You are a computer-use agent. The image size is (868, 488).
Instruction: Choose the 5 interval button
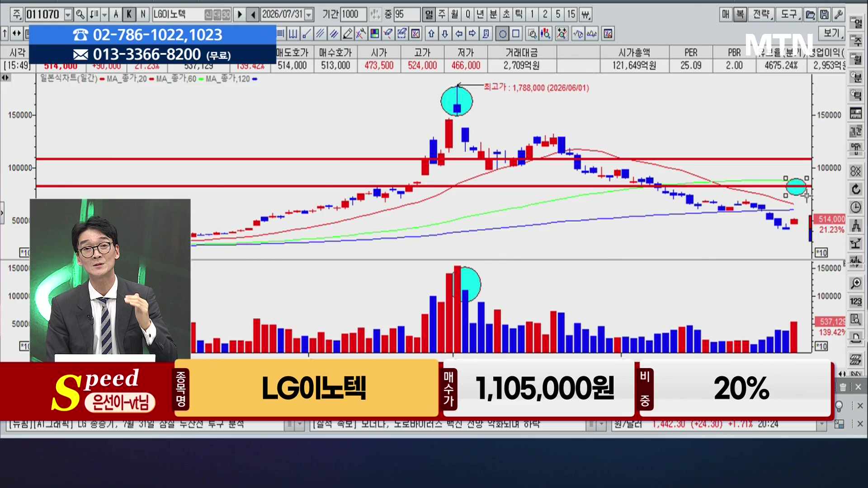click(x=558, y=14)
